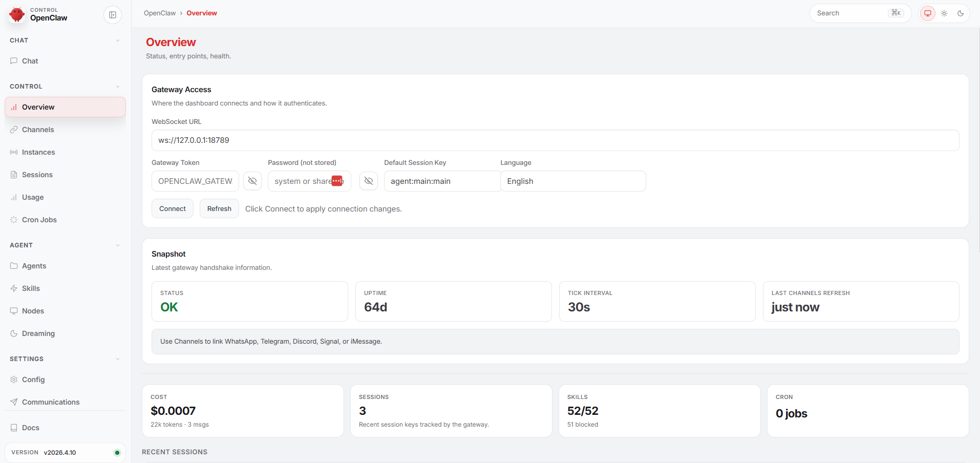The width and height of the screenshot is (980, 463).
Task: Toggle Gateway Token visibility eye icon
Action: (252, 181)
